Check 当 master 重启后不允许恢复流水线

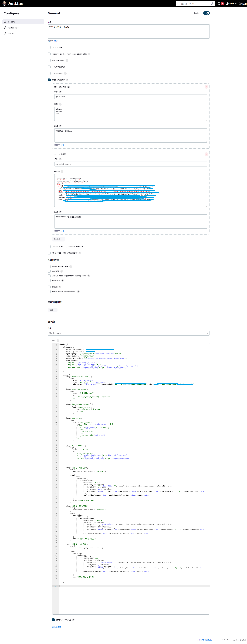coord(49,247)
